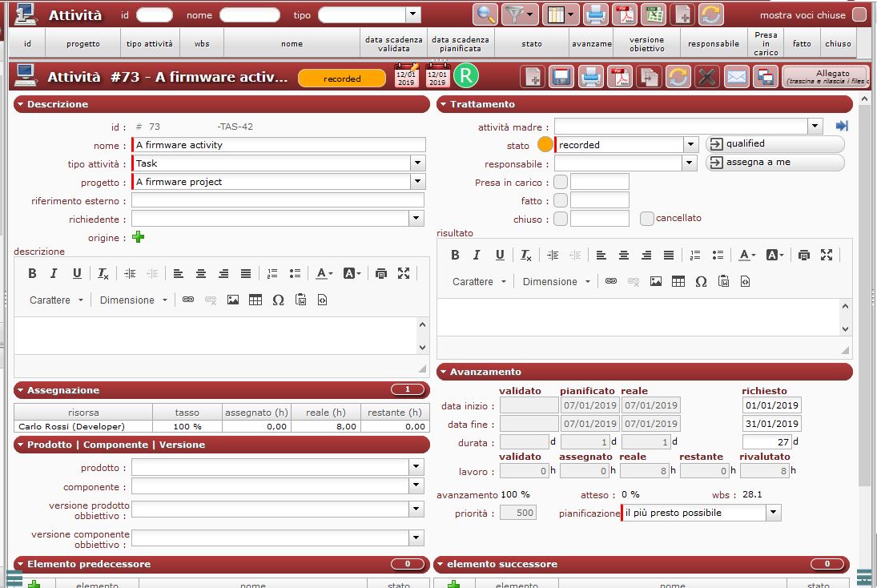Open the 'tipo attività' dropdown
This screenshot has width=877, height=588.
pyautogui.click(x=417, y=163)
